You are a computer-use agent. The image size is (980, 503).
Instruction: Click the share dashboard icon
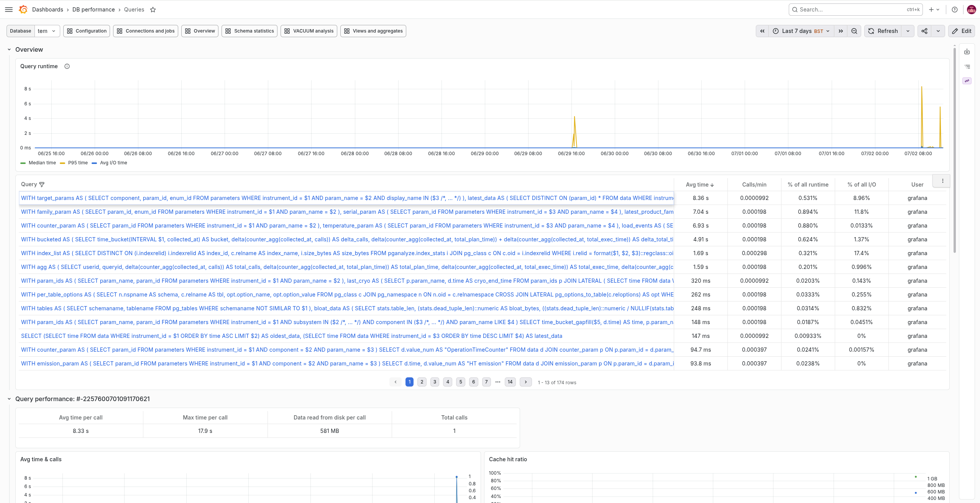click(924, 31)
